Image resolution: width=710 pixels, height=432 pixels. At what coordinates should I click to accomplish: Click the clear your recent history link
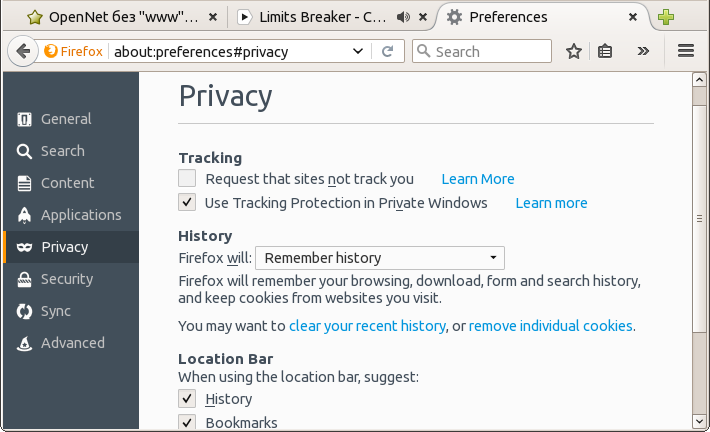click(x=367, y=326)
